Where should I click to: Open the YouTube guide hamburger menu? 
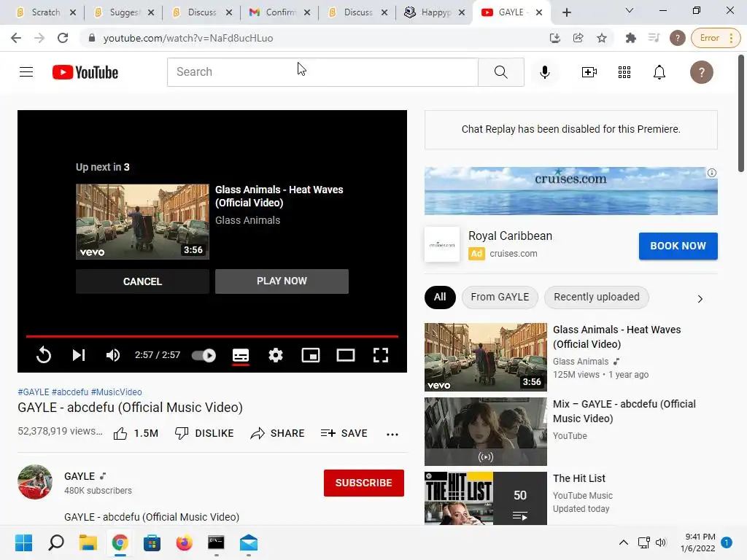26,72
